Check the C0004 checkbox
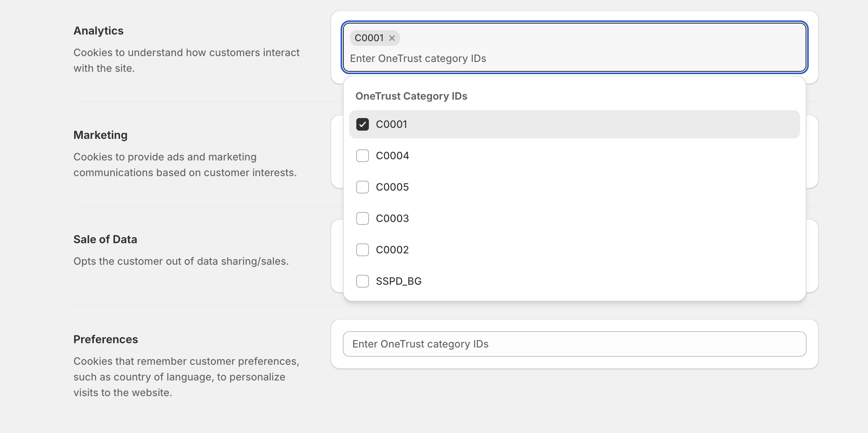Screen dimensions: 868x433 pyautogui.click(x=363, y=156)
